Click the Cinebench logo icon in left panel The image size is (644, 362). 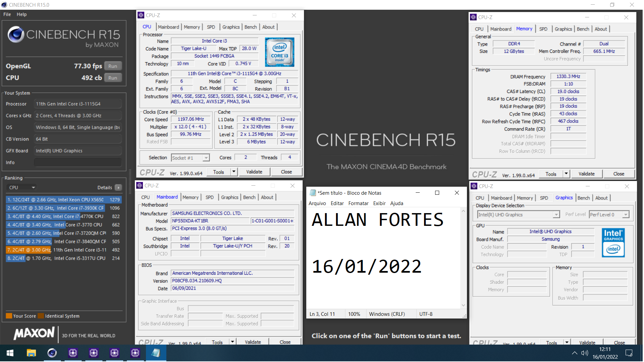(x=15, y=34)
